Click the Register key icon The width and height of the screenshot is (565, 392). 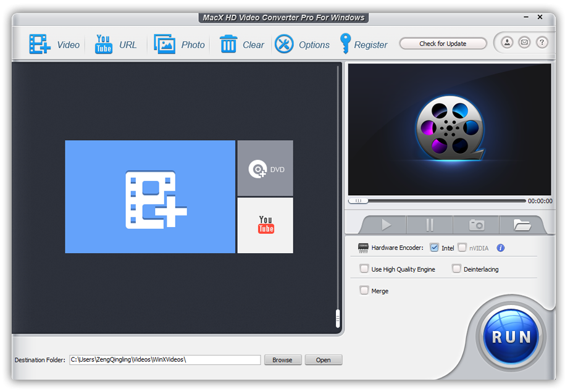click(345, 44)
